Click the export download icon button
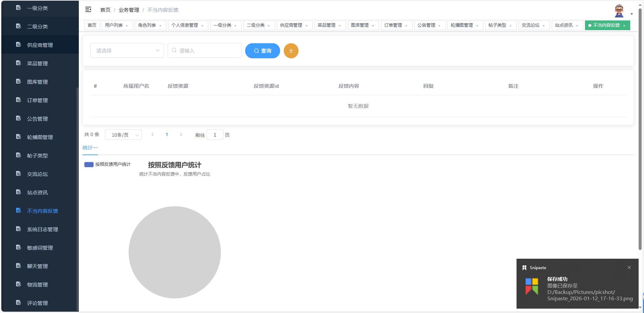Screen dimensions: 644x313 point(291,51)
